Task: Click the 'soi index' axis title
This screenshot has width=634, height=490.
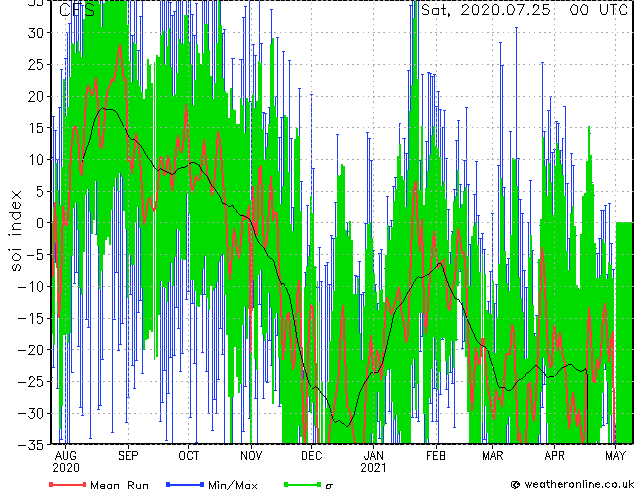Action: tap(15, 231)
